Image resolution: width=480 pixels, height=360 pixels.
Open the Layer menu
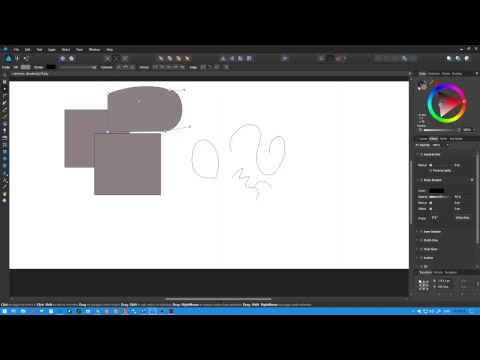[x=52, y=49]
